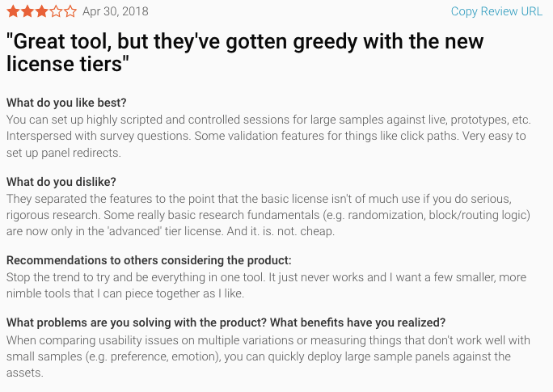This screenshot has width=553, height=392.
Task: Click the 'What do you like best?' heading
Action: pyautogui.click(x=66, y=103)
